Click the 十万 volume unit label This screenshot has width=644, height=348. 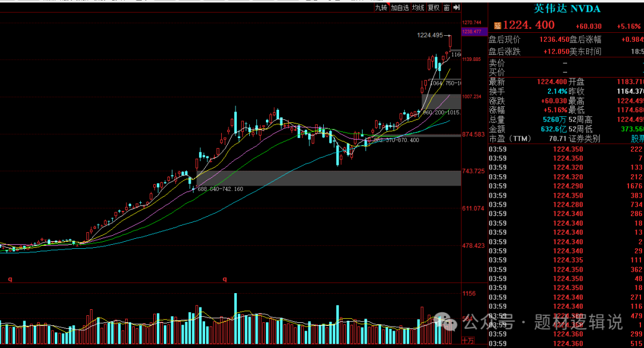[468, 341]
